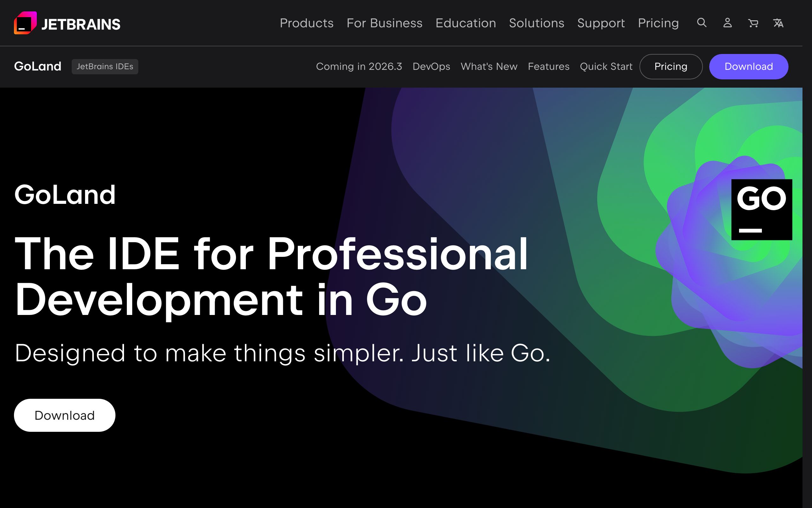Click the large GoLand hero title
This screenshot has height=508, width=812.
(x=65, y=194)
